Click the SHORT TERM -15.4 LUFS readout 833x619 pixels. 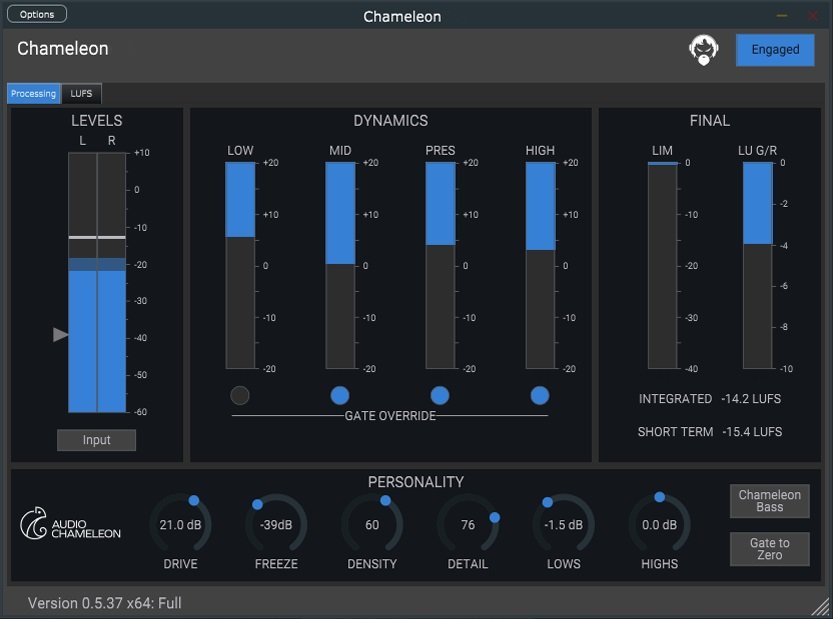point(710,431)
